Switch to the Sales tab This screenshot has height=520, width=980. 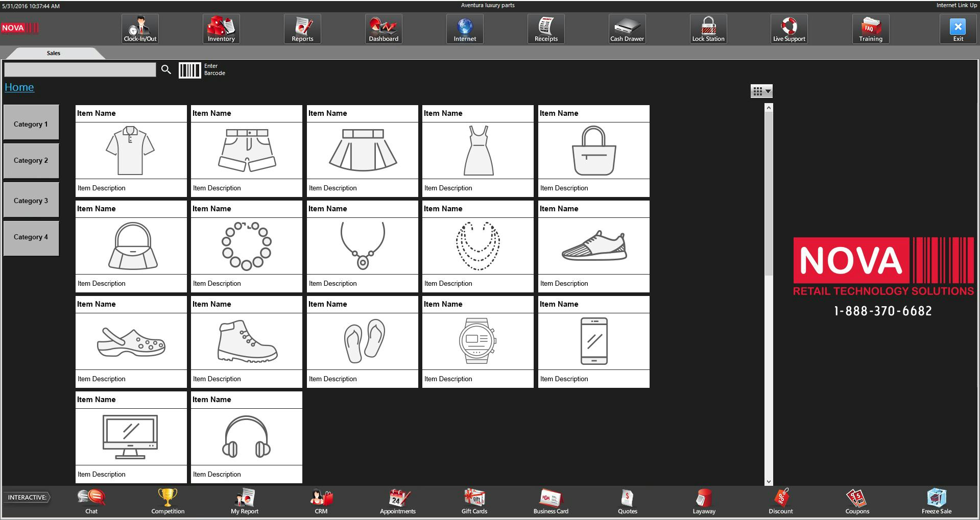53,53
